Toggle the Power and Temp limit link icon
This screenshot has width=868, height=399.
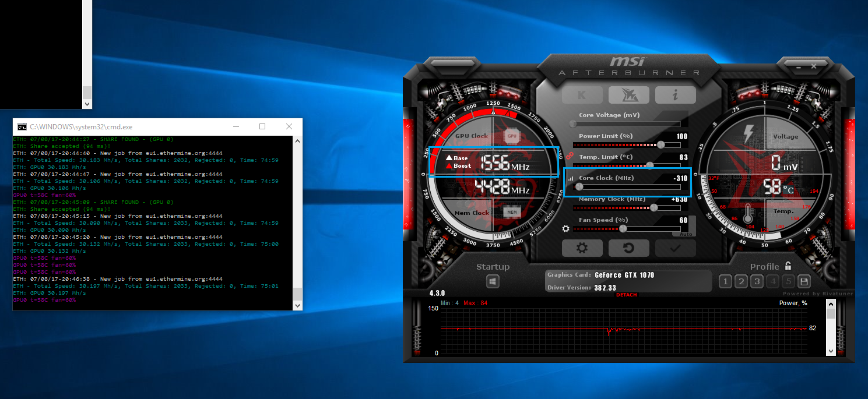click(x=568, y=156)
